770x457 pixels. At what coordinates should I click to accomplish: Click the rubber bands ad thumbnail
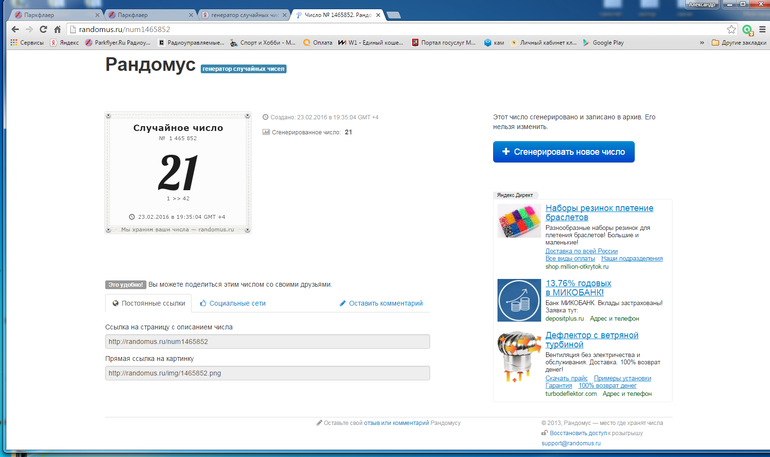518,226
